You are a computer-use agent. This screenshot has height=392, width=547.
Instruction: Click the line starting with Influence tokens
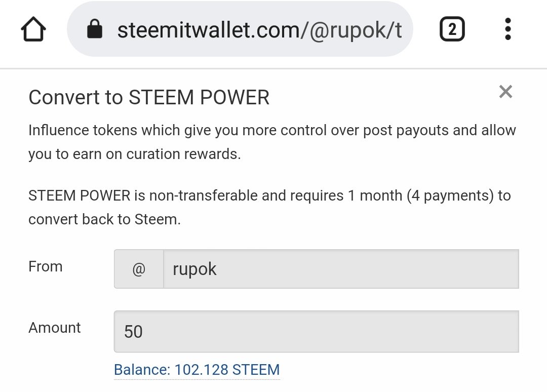pyautogui.click(x=271, y=130)
